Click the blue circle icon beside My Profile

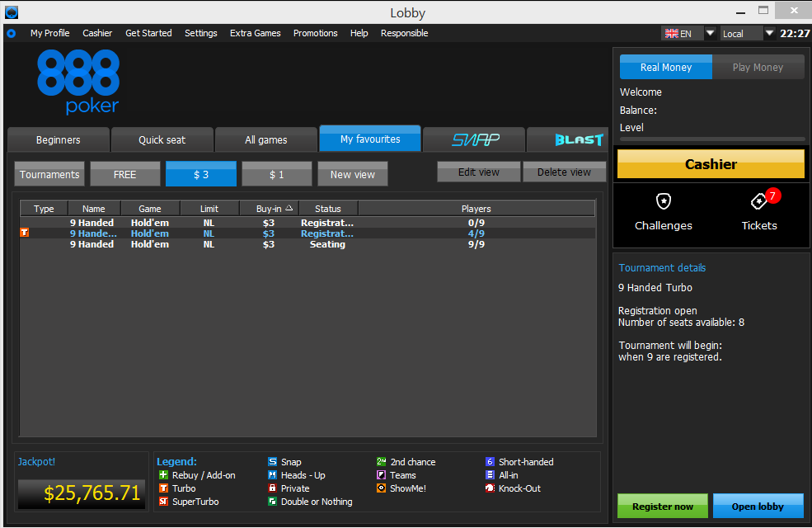coord(12,34)
